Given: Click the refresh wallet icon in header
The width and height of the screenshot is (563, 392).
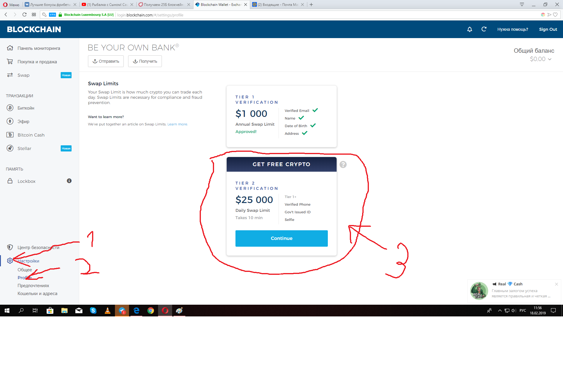Looking at the screenshot, I should click(484, 29).
